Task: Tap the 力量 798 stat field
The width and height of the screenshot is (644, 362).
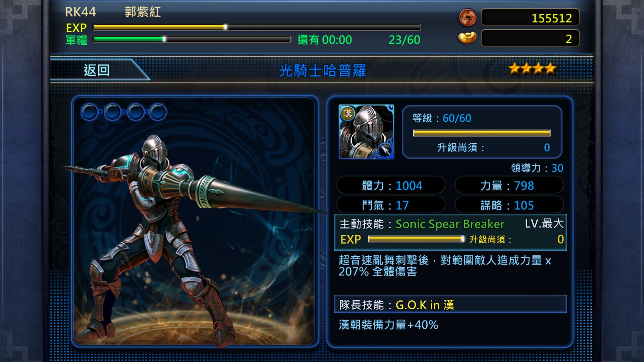Action: tap(509, 185)
